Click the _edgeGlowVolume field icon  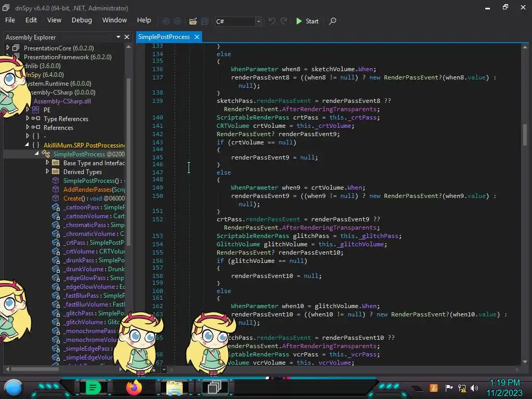pos(56,286)
